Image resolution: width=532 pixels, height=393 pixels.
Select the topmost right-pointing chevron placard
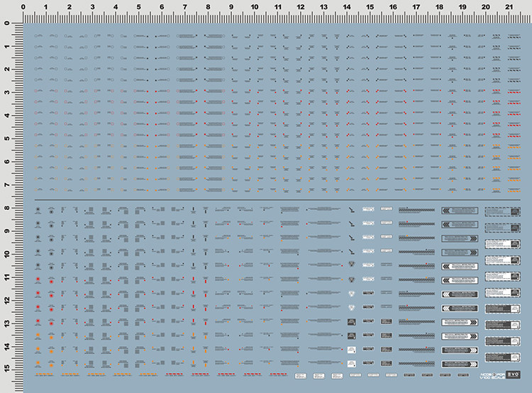tap(460, 238)
